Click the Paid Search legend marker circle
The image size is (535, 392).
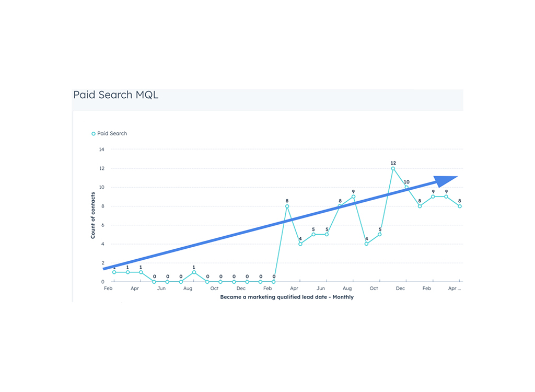(x=94, y=134)
